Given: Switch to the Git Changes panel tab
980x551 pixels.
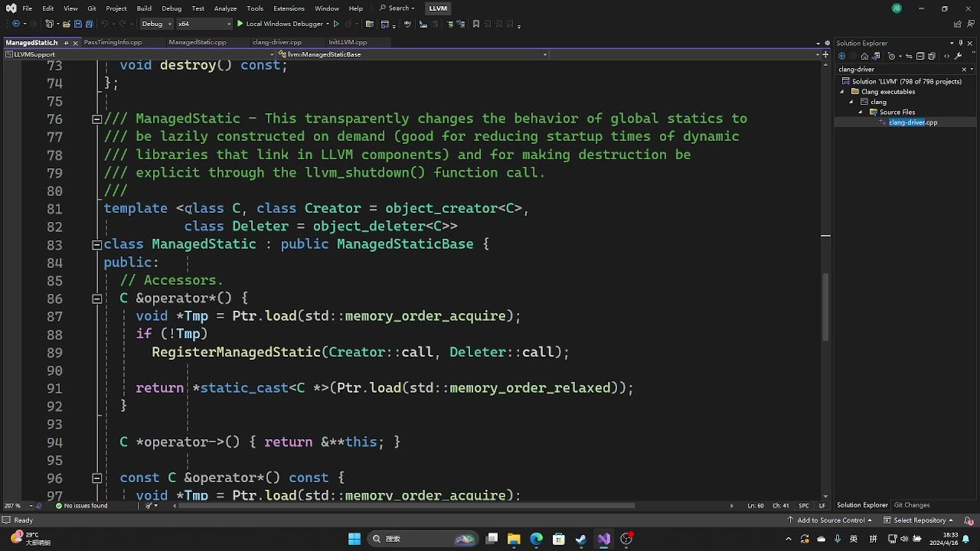Looking at the screenshot, I should (x=912, y=505).
